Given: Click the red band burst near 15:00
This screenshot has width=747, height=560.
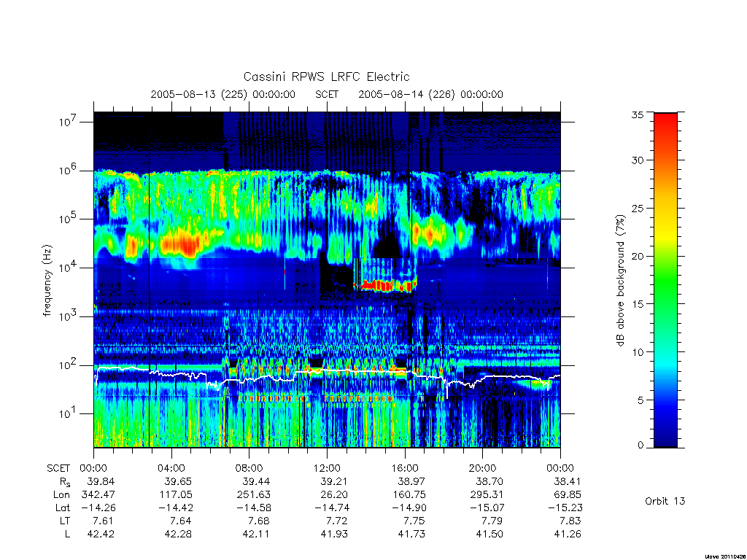Looking at the screenshot, I should click(x=385, y=286).
